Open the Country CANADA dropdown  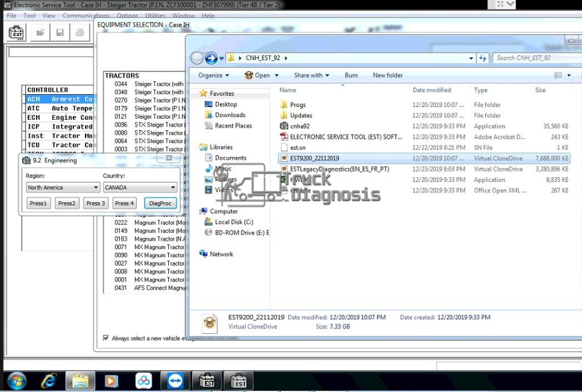[140, 187]
